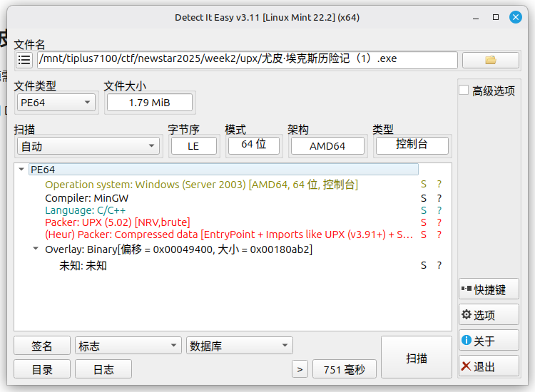535x392 pixels.
Task: Open the 自动 scan mode dropdown
Action: [x=88, y=146]
